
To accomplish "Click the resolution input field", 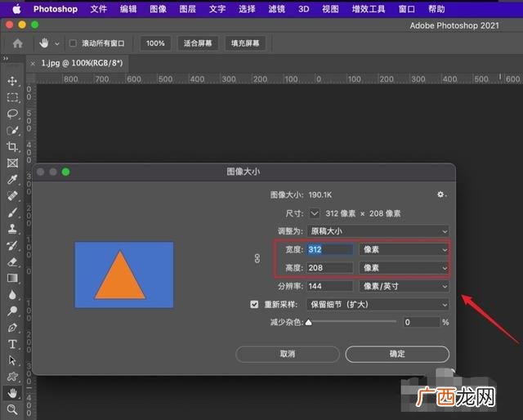I will 329,286.
